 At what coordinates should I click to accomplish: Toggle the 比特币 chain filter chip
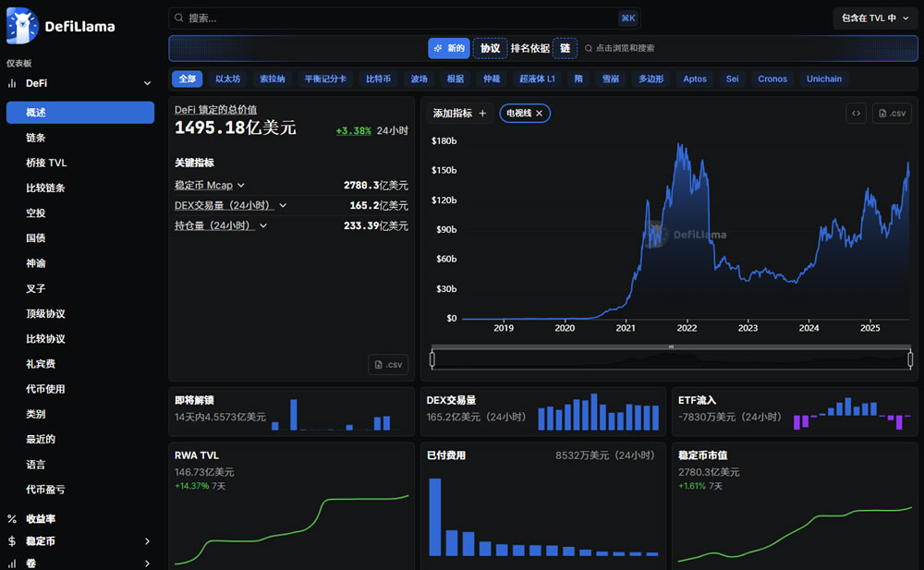click(x=378, y=79)
